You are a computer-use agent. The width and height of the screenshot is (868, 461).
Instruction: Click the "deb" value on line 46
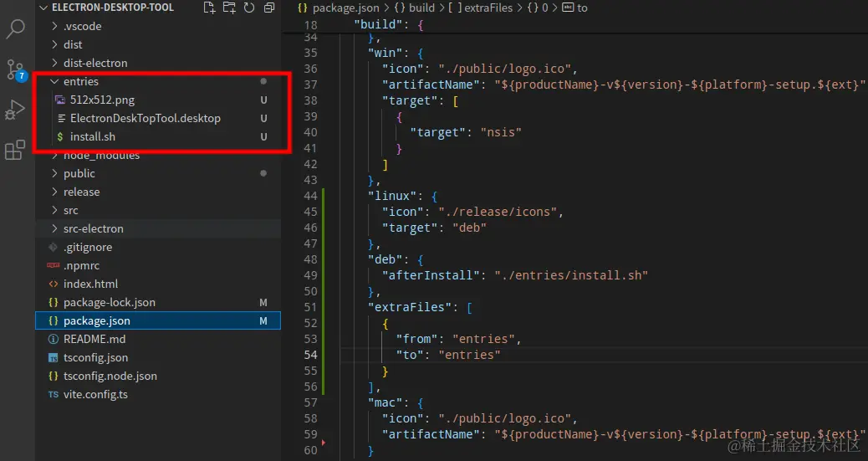469,228
